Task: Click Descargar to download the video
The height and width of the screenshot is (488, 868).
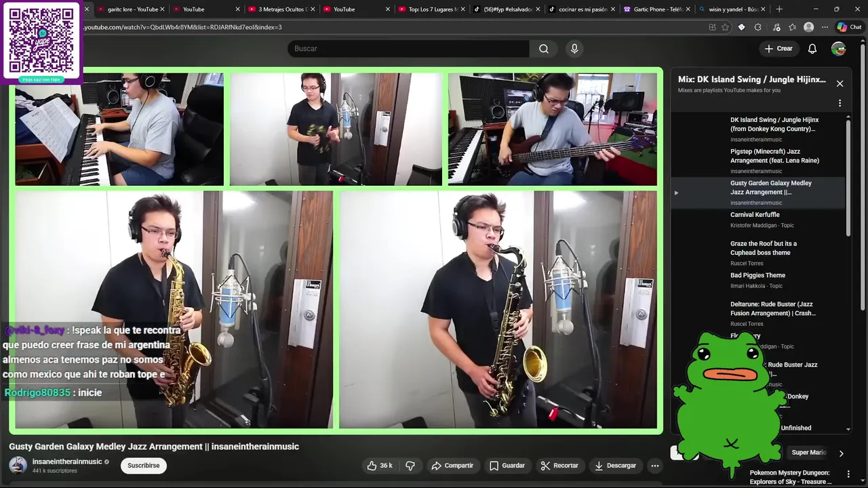Action: (x=615, y=466)
